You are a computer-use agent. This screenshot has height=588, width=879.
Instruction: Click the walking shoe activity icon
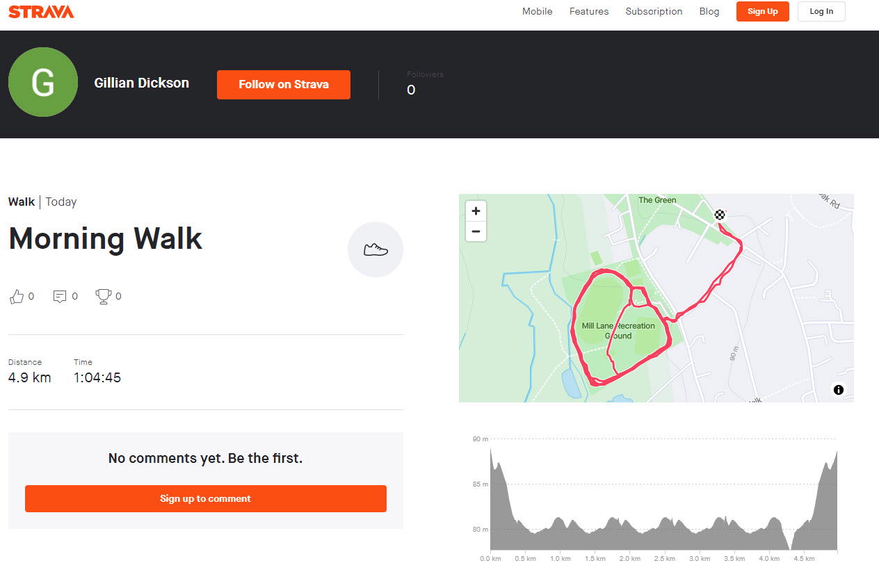tap(376, 250)
